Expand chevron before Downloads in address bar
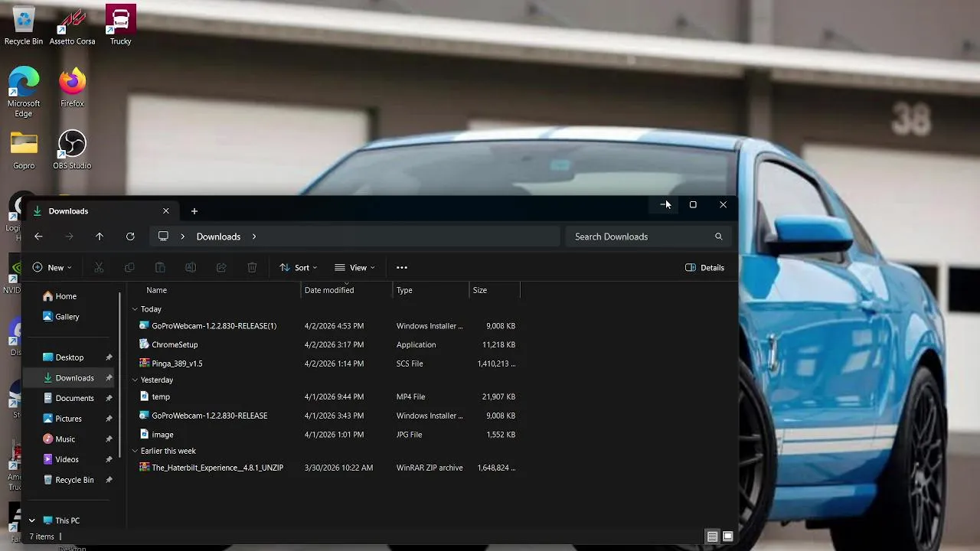 [182, 236]
